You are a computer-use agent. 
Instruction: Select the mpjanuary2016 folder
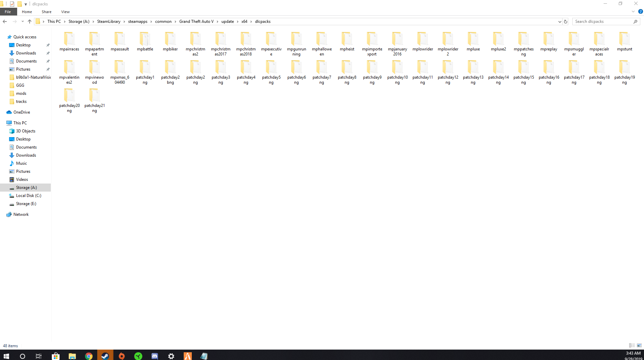tap(397, 44)
